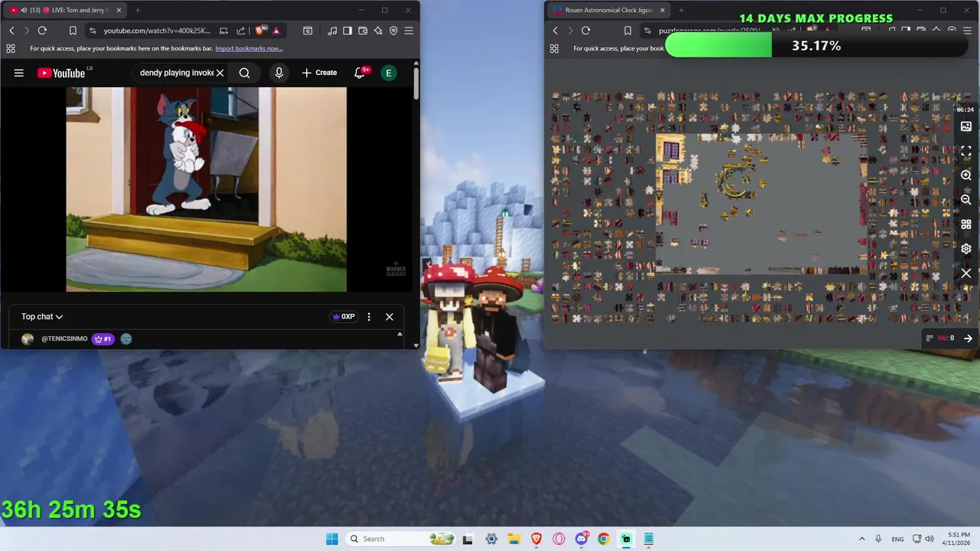Click the YouTube search magnifier button
980x551 pixels.
pos(244,73)
